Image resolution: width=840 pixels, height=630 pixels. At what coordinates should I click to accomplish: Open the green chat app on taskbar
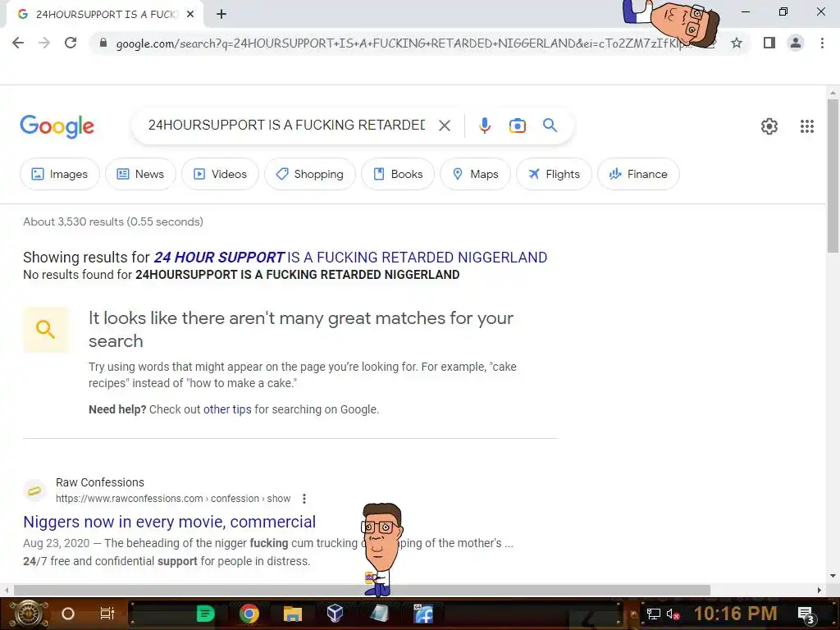click(205, 614)
